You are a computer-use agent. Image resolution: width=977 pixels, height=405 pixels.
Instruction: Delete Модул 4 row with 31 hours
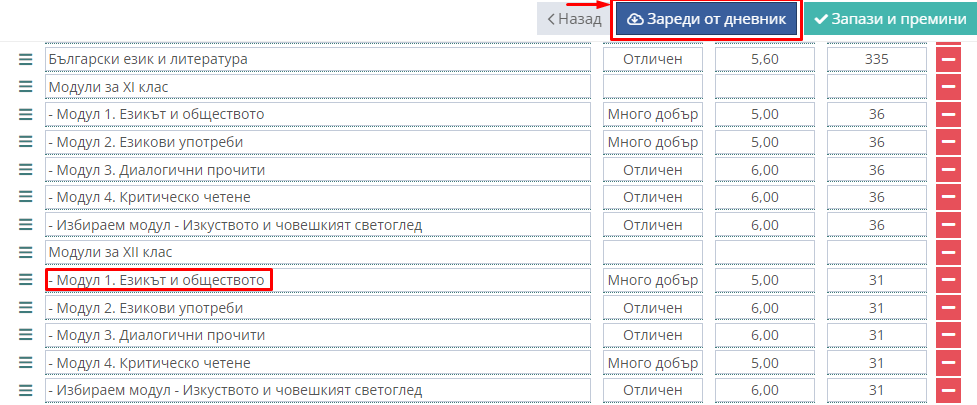(x=948, y=363)
